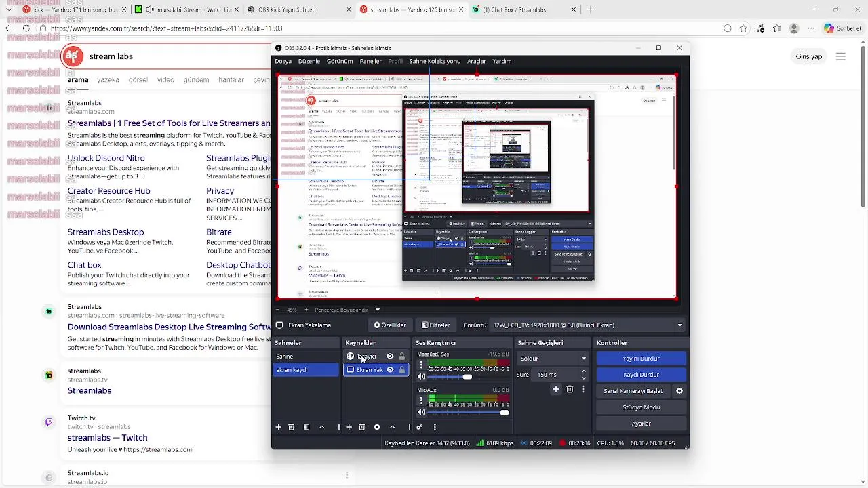Open the Mic/Aux three-dot options
The width and height of the screenshot is (868, 488).
point(421,400)
